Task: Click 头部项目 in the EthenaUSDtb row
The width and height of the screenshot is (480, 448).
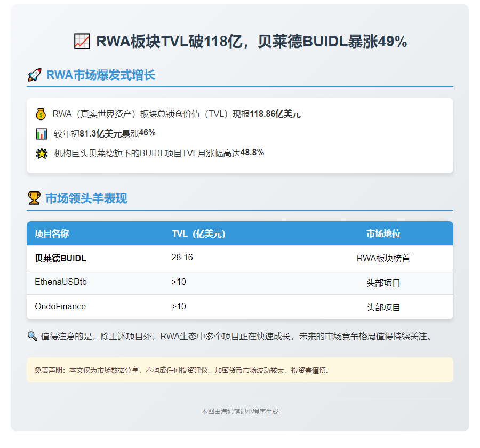Action: point(383,283)
